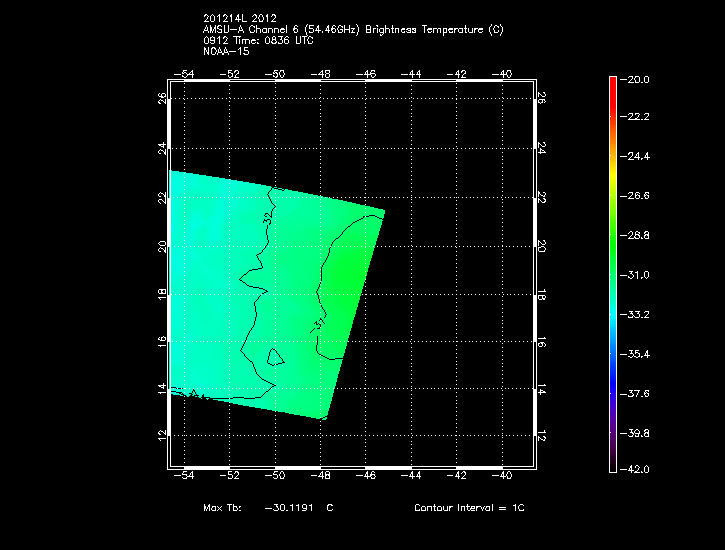Click the -40 longitude label on top axis
The width and height of the screenshot is (725, 550).
point(503,73)
